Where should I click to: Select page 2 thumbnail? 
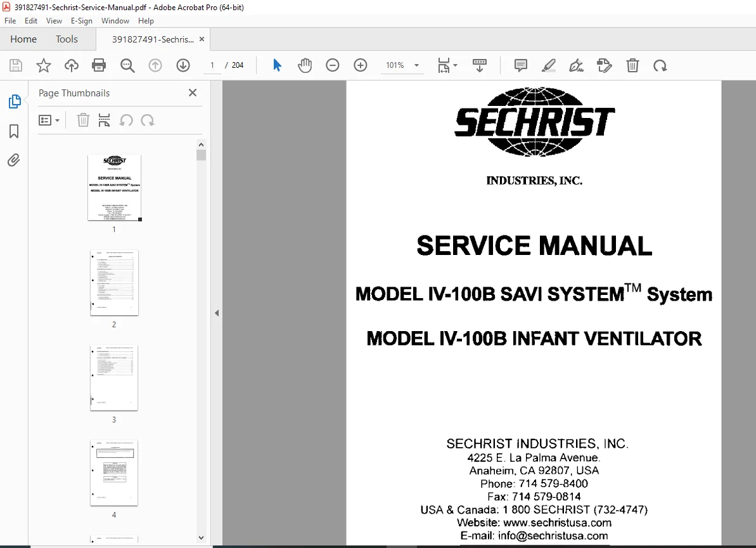coord(114,283)
